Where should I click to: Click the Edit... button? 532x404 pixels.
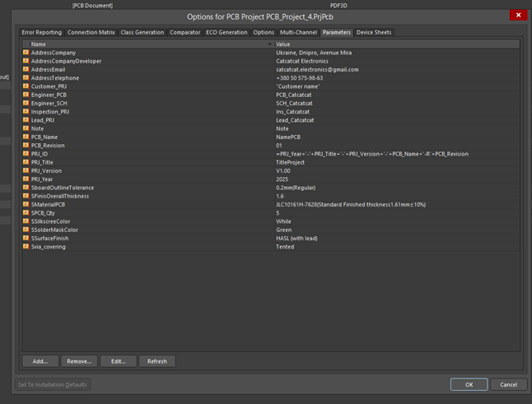119,361
